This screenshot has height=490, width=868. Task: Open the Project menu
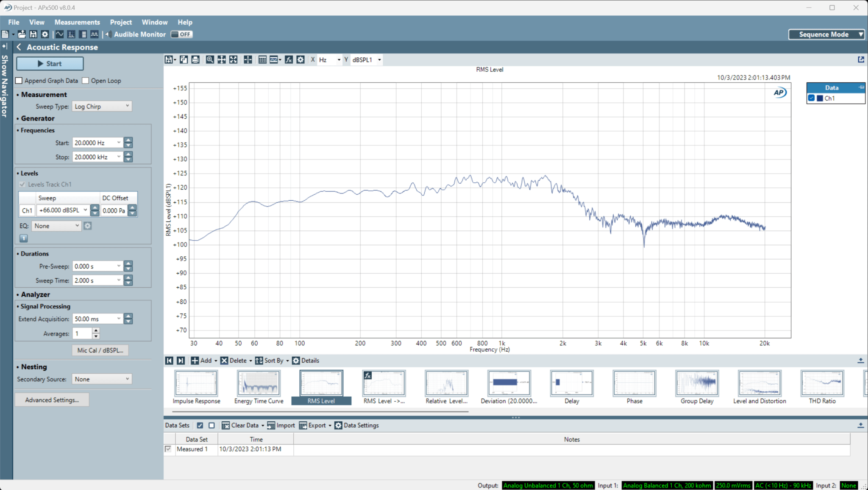pyautogui.click(x=121, y=22)
